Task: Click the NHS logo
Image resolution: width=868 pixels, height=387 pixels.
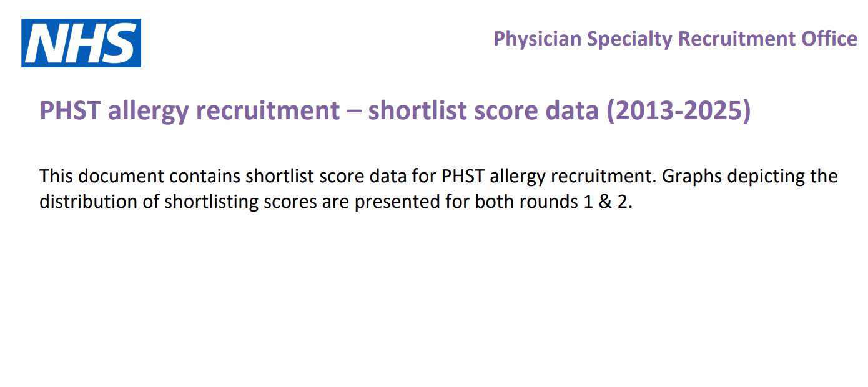Action: click(x=81, y=43)
